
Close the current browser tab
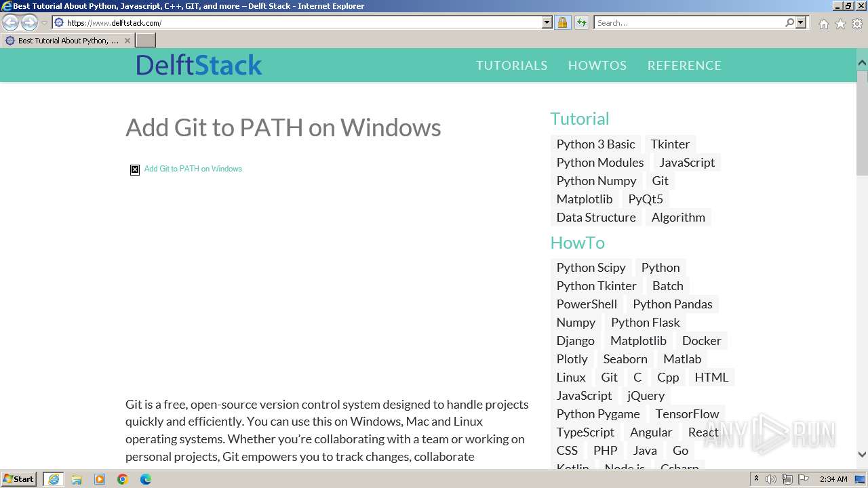(x=127, y=41)
